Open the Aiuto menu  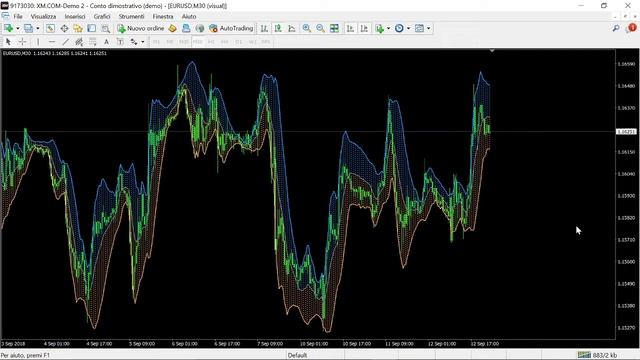(189, 16)
